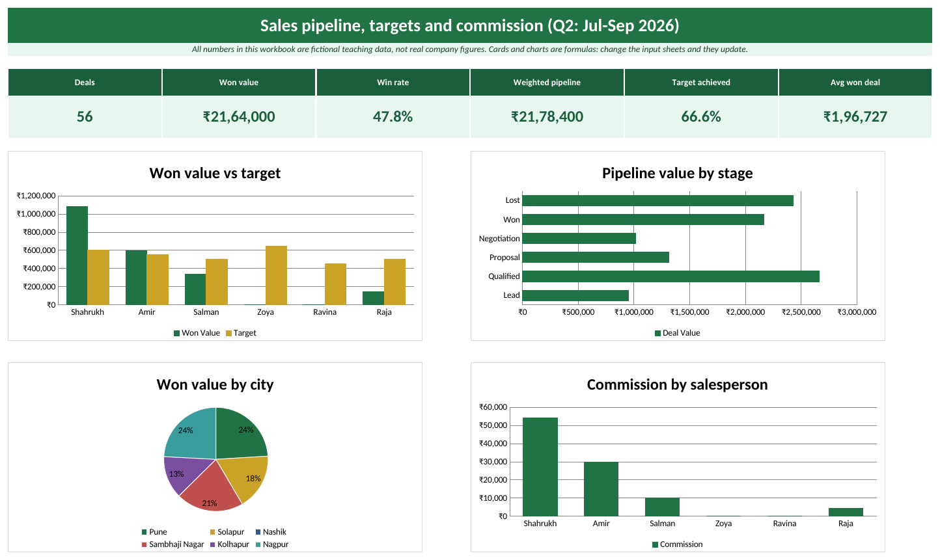Click Zoya's gold Target bar
The width and height of the screenshot is (940, 560).
click(276, 275)
